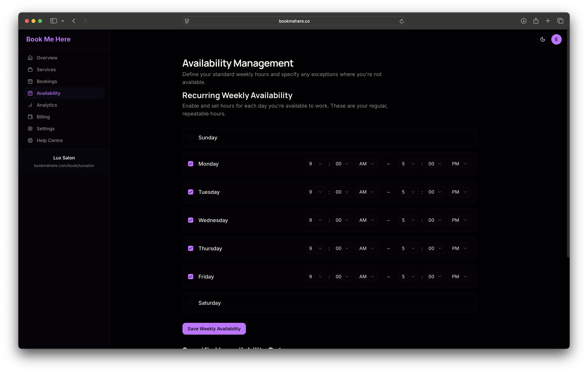This screenshot has width=588, height=373.
Task: Uncheck the Monday availability checkbox
Action: 191,164
